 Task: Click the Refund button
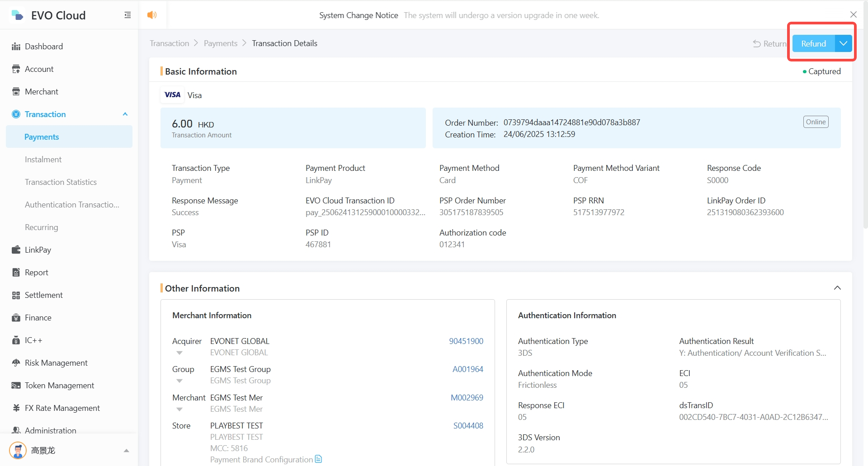pos(813,43)
